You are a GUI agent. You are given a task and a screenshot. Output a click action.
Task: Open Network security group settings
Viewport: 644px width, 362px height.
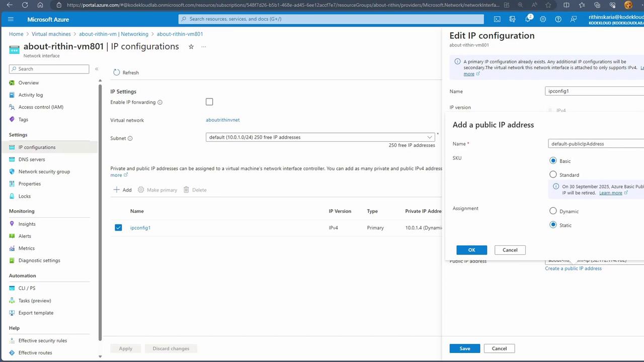click(x=44, y=171)
